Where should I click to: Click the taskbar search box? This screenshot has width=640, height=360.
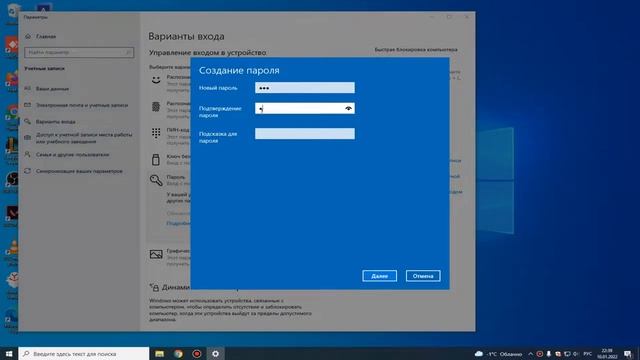coord(84,353)
